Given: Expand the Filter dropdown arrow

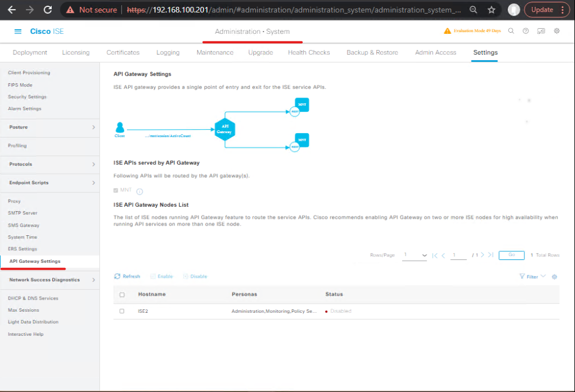Looking at the screenshot, I should tap(543, 276).
